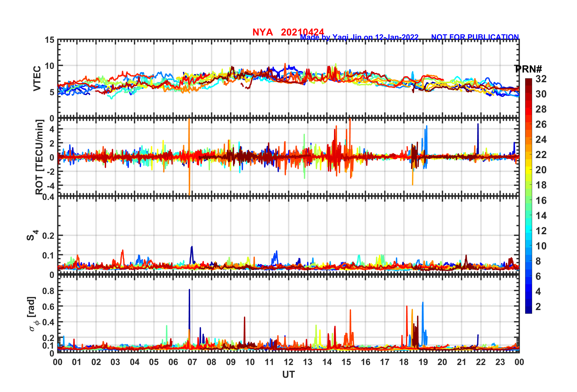Click the NOT FOR PUBLICATION notice
Image resolution: width=577 pixels, height=392 pixels.
[475, 37]
